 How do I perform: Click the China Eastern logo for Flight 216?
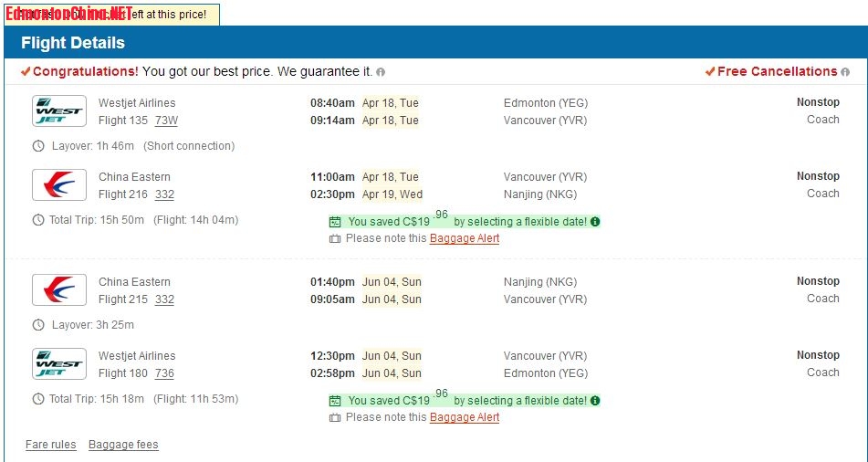(x=59, y=185)
